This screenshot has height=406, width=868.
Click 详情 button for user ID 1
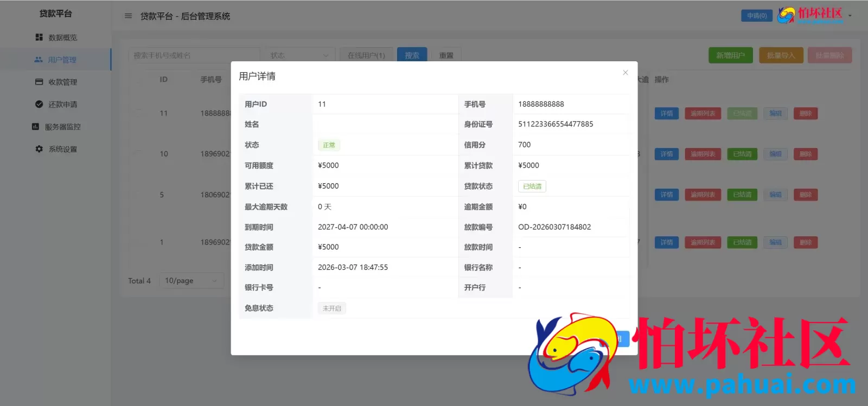point(666,242)
